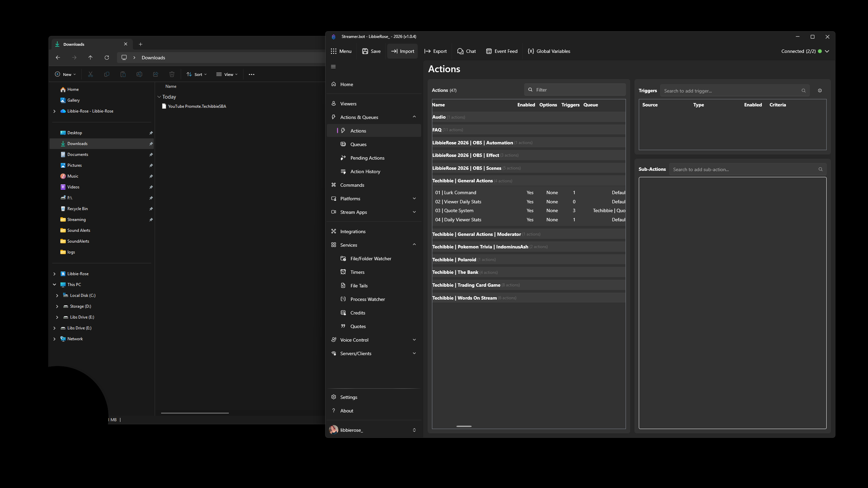Expand the Platforms section
Image resolution: width=868 pixels, height=488 pixels.
pos(414,199)
